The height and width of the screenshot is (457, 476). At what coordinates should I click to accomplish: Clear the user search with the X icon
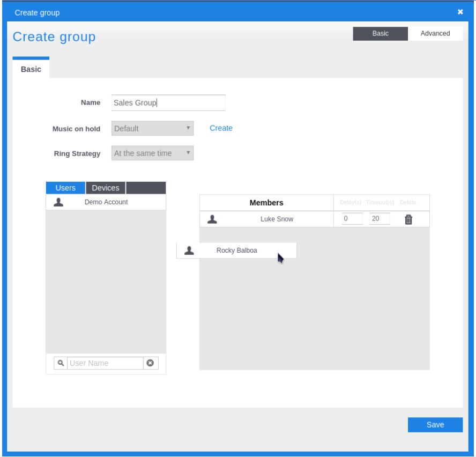(x=150, y=363)
